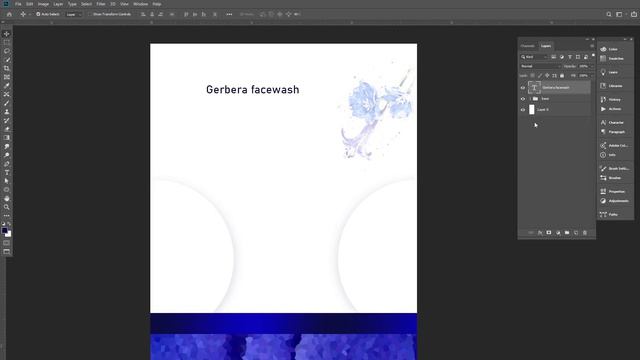640x360 pixels.
Task: Toggle Quick Mask mode icon
Action: pos(7,243)
